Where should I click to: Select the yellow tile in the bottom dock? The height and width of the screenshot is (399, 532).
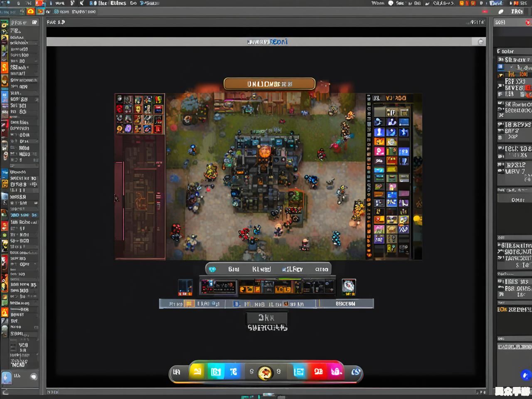point(197,372)
